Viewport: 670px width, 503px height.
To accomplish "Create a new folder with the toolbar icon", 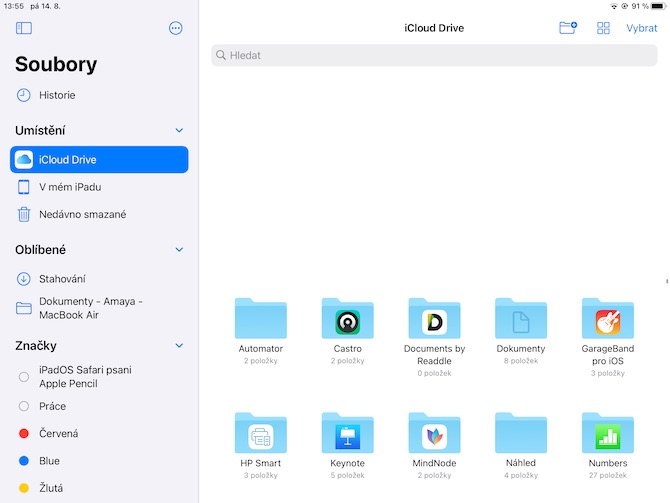I will (568, 28).
